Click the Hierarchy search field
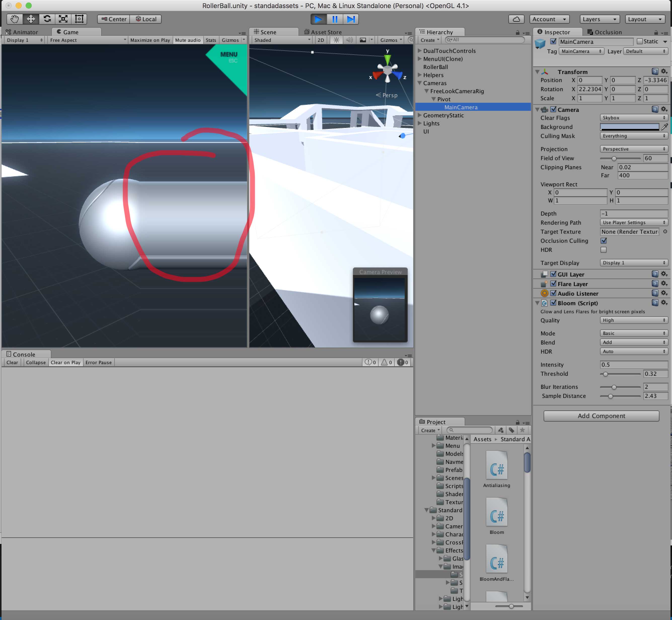This screenshot has width=672, height=620. click(x=485, y=40)
